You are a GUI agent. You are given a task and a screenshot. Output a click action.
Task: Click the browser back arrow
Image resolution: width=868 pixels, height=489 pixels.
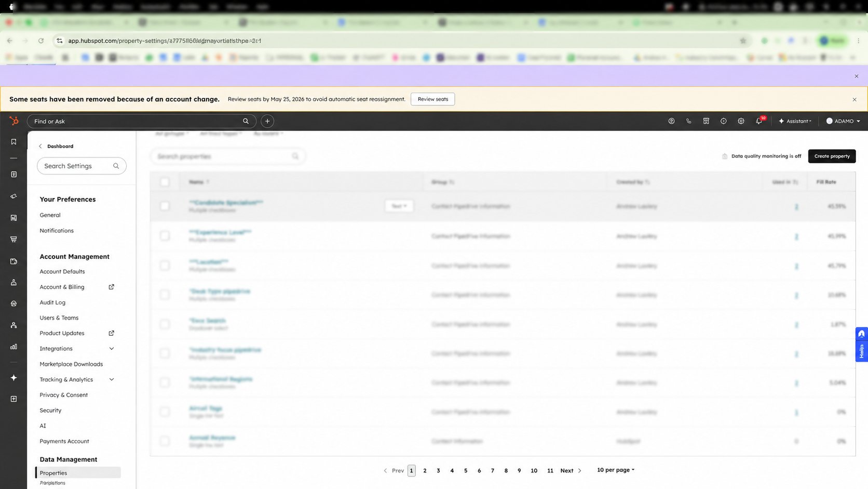10,41
